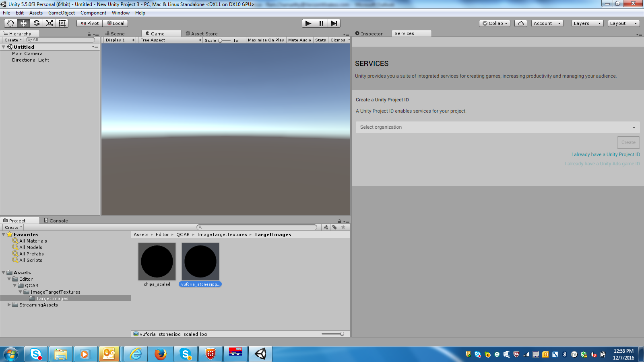Toggle Stats overlay
Image resolution: width=644 pixels, height=362 pixels.
(x=320, y=40)
